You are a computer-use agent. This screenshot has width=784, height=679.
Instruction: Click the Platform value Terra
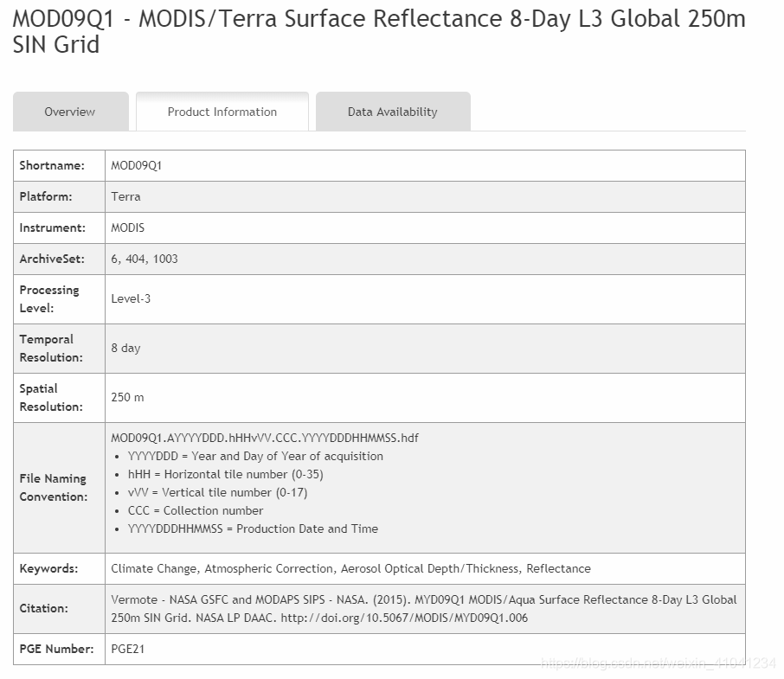(x=125, y=197)
